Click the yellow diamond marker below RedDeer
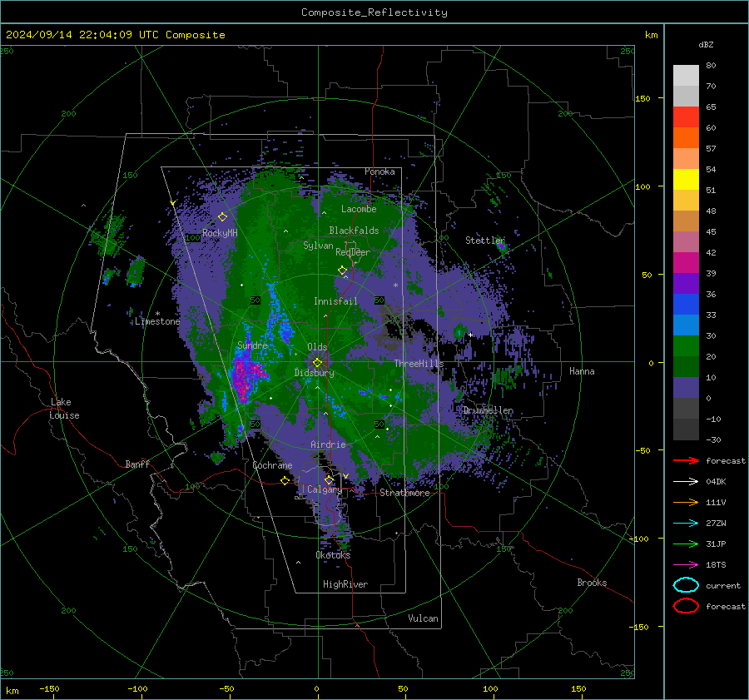Viewport: 749px width, 700px height. click(x=343, y=271)
